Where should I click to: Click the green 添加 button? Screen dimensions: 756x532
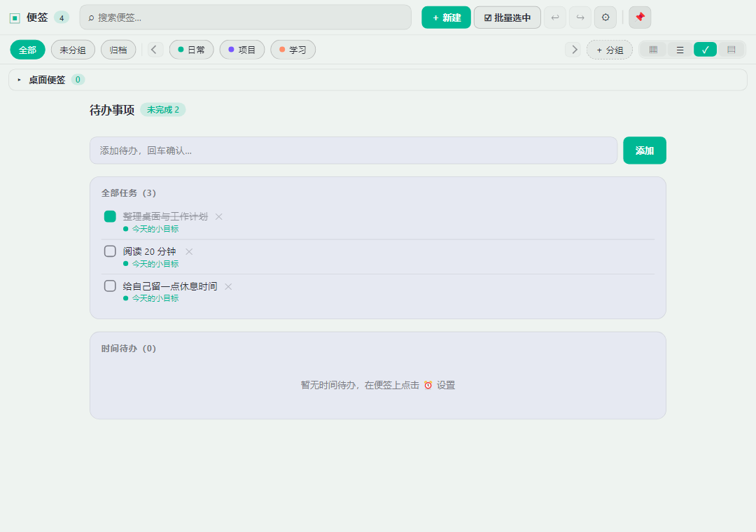pyautogui.click(x=645, y=150)
